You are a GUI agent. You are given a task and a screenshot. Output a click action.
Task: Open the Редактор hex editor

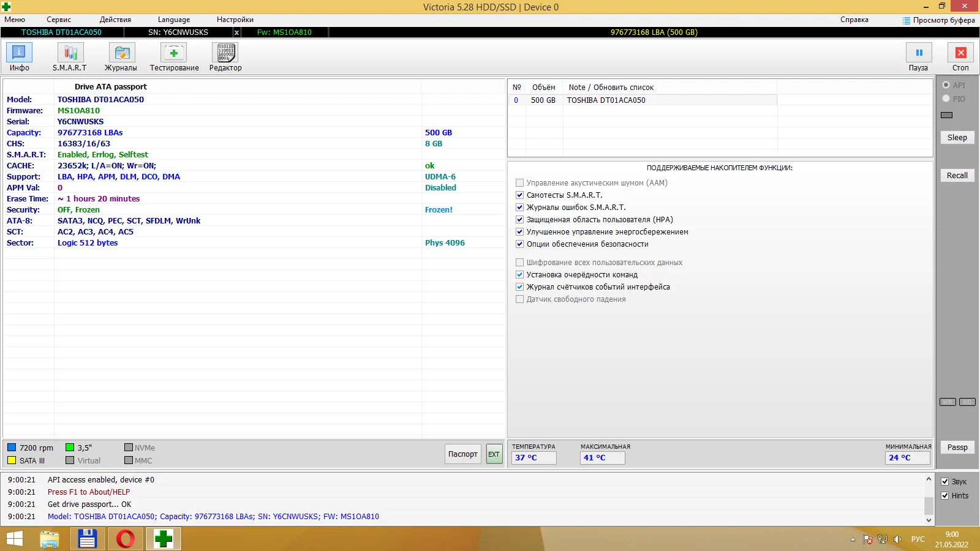click(x=225, y=57)
